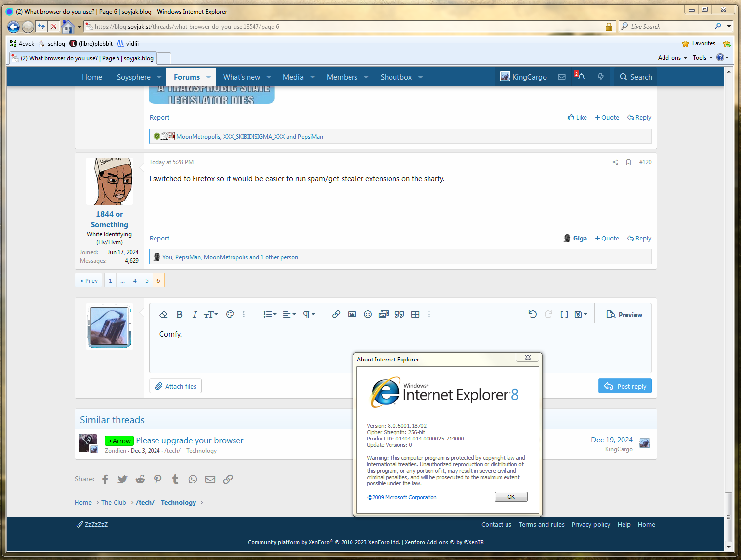Preview the reply
The width and height of the screenshot is (741, 560).
624,315
